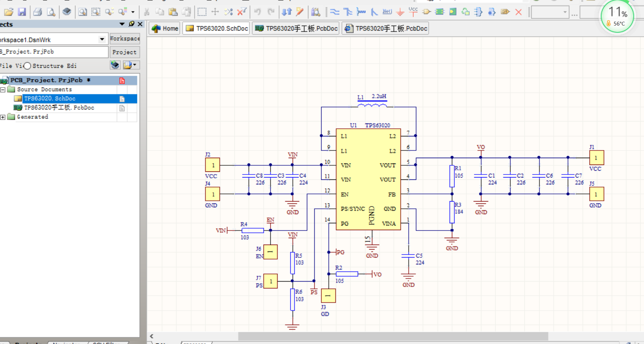Select capacitor C5 in the schematic

pos(408,256)
